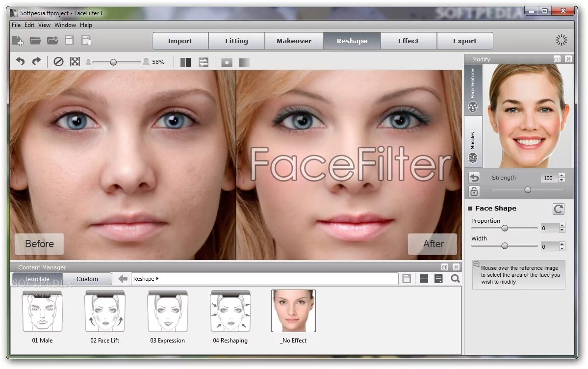Go to the Export step

464,41
